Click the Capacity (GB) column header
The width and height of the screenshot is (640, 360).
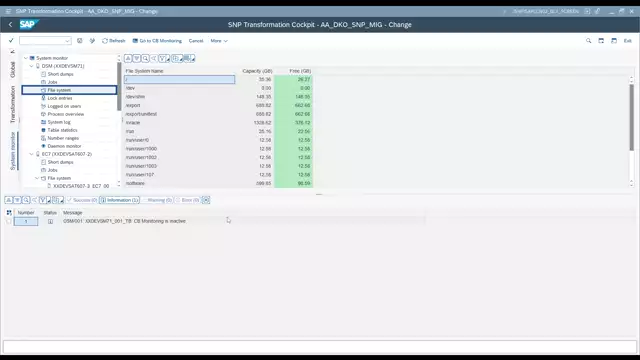(x=257, y=71)
